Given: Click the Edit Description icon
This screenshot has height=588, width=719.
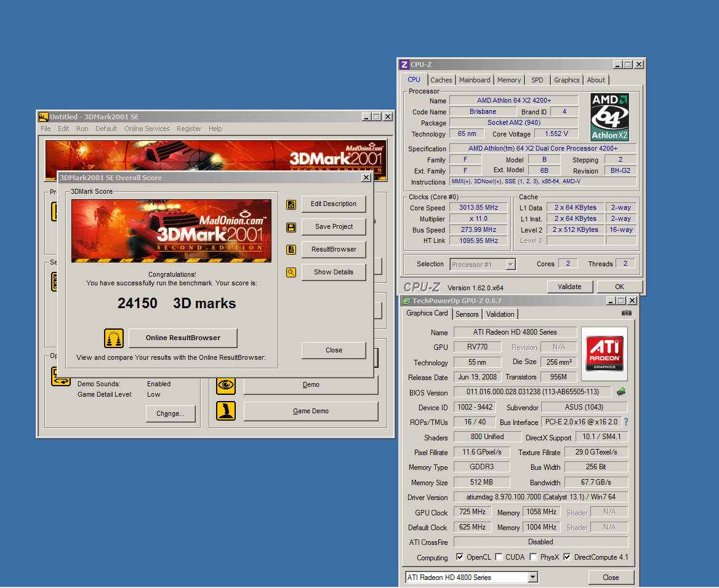Looking at the screenshot, I should [x=291, y=204].
